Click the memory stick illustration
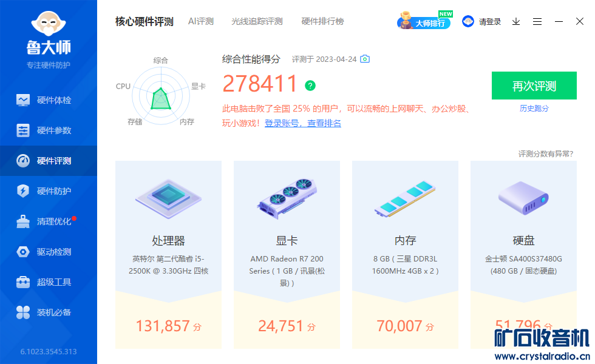 coord(406,199)
